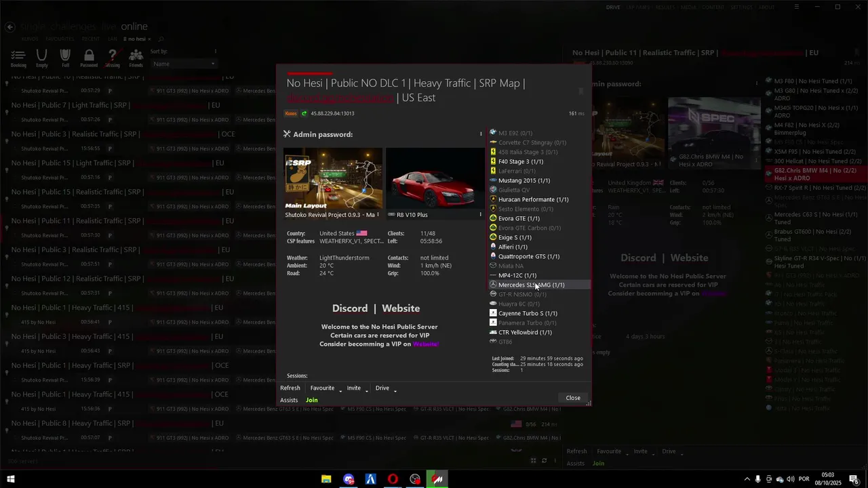Click the Lamborghini badge beside Sesto Elemento
This screenshot has width=868, height=488.
[x=493, y=209]
